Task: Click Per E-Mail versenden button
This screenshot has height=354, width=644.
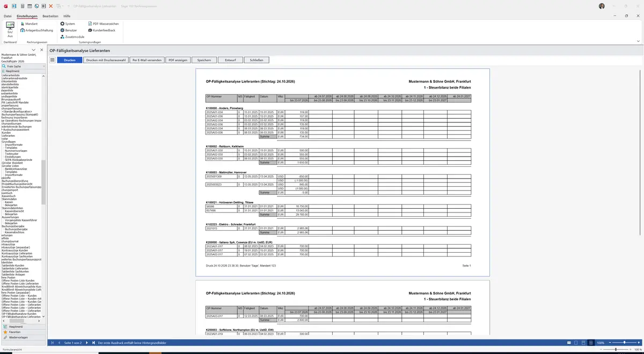Action: [x=147, y=60]
